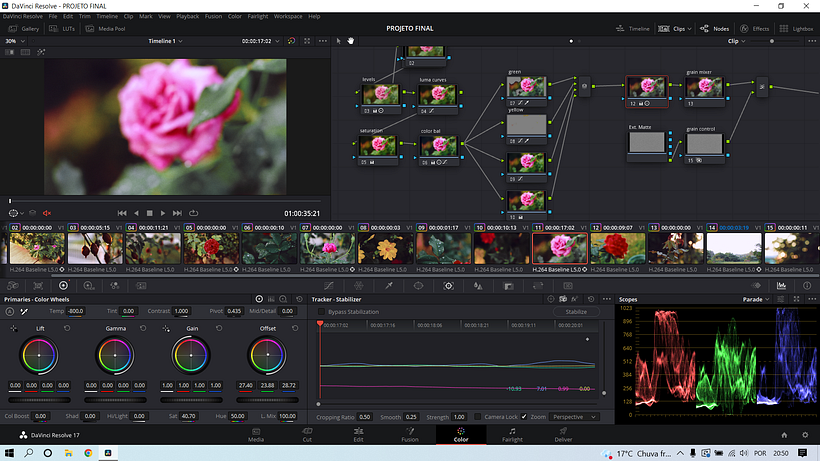820x461 pixels.
Task: Open the Key palette
Action: point(508,286)
